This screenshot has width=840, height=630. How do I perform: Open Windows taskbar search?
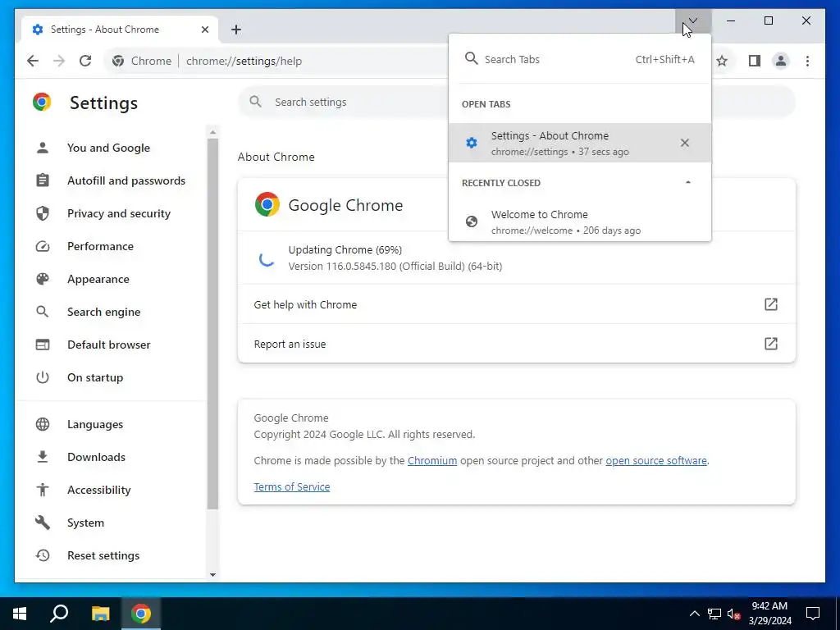[x=59, y=614]
